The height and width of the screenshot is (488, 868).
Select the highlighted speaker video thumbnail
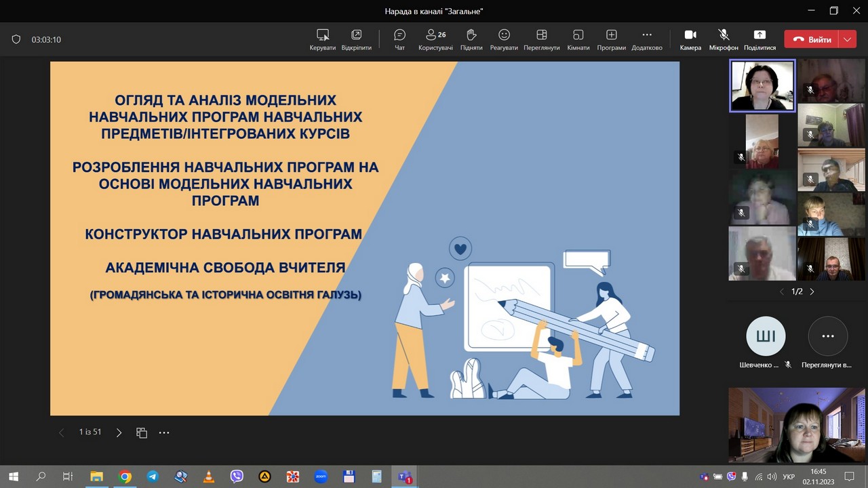pos(762,85)
